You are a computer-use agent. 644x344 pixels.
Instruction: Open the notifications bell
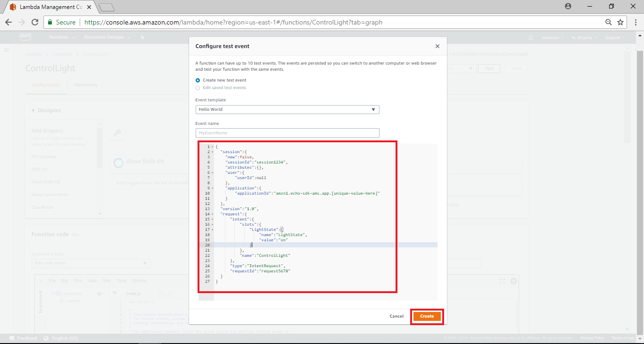[x=531, y=38]
